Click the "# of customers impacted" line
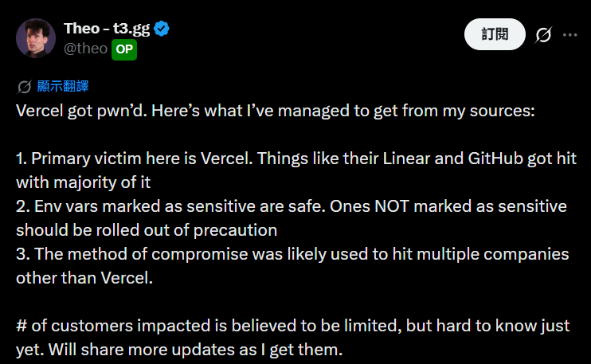This screenshot has width=591, height=364. 293,326
